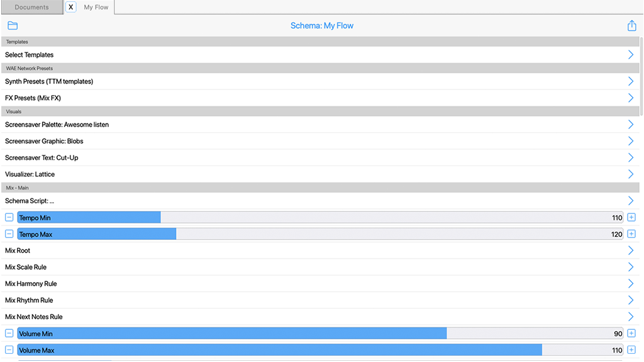Increase Tempo Max with plus icon

point(631,234)
